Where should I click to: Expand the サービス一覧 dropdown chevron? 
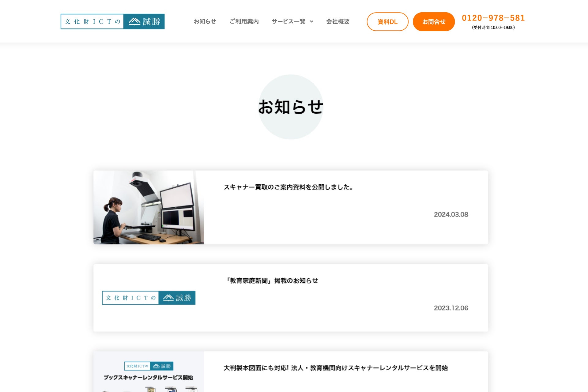coord(312,21)
